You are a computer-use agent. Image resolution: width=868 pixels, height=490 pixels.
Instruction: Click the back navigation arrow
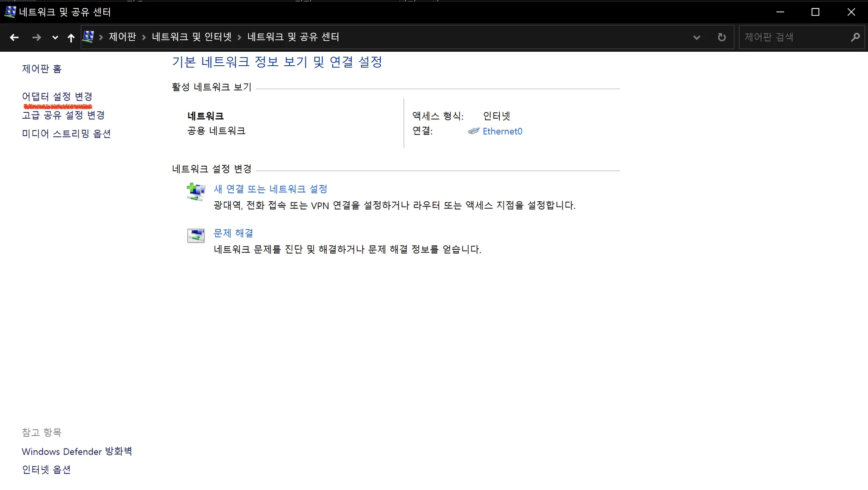click(x=14, y=37)
